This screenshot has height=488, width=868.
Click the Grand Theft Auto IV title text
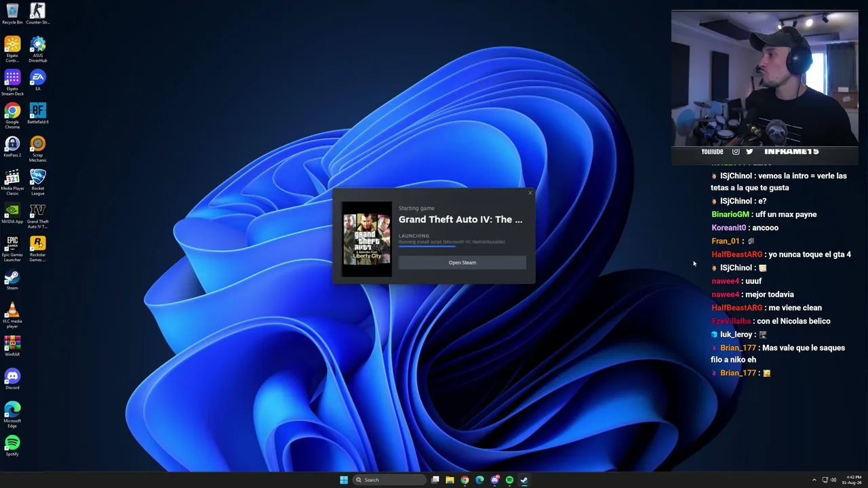pos(460,220)
